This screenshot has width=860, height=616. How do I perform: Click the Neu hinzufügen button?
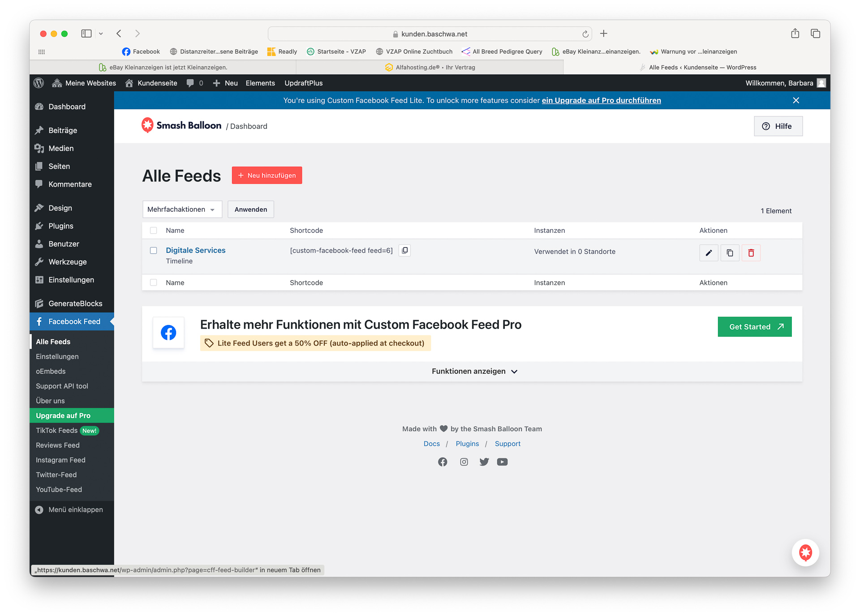(x=267, y=175)
